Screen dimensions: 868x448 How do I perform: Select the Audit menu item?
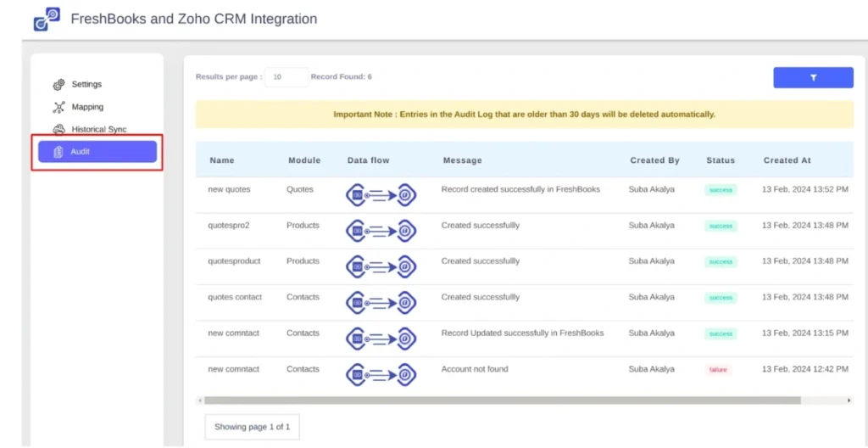97,151
